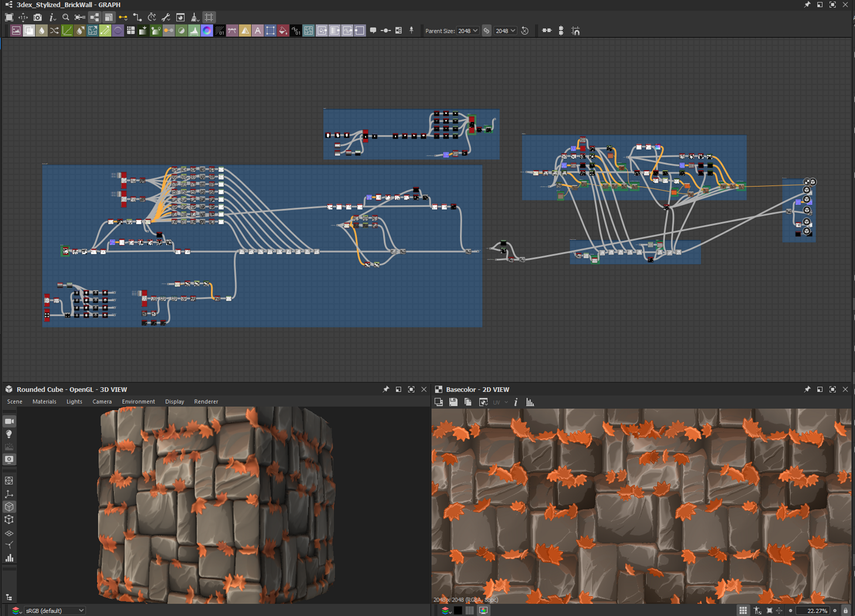Click the lightbulb icon in 3D view sidebar
This screenshot has height=616, width=855.
9,434
